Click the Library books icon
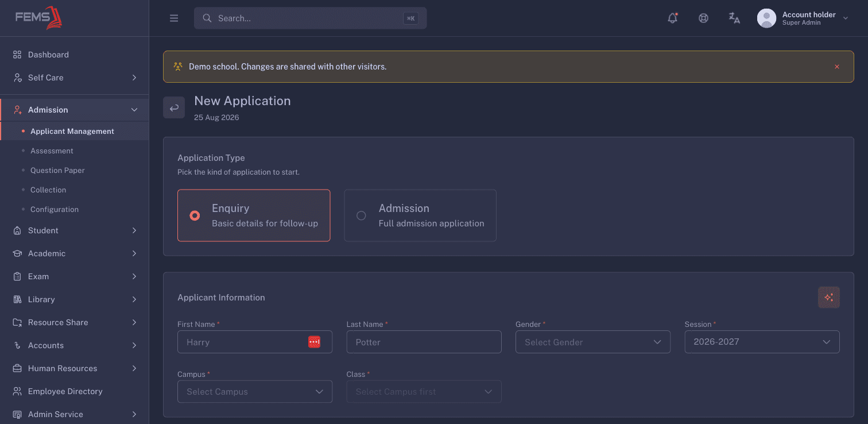The width and height of the screenshot is (868, 424). 17,299
